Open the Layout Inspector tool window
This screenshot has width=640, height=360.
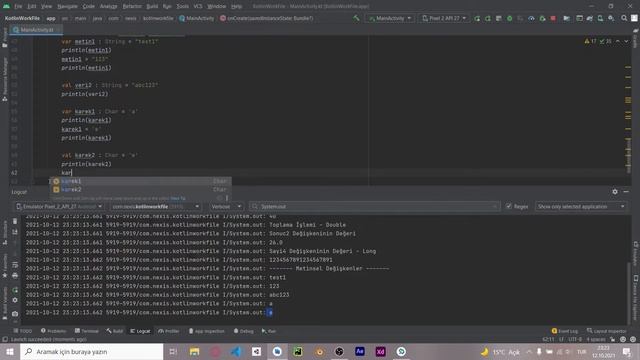[x=606, y=331]
